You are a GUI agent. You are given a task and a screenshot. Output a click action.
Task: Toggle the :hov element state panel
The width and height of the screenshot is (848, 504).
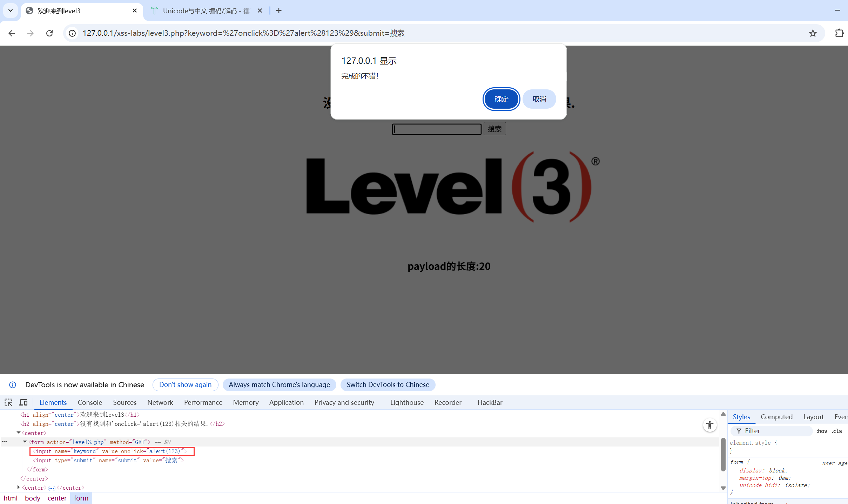pos(821,431)
